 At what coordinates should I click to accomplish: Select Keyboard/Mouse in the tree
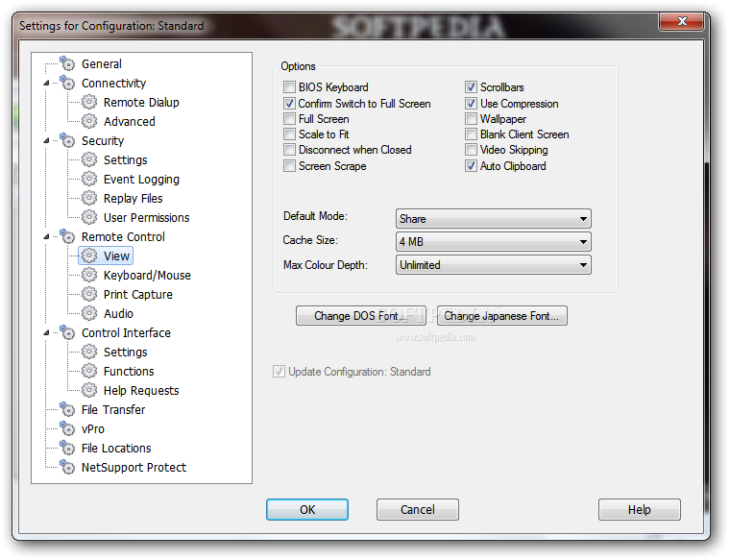147,275
